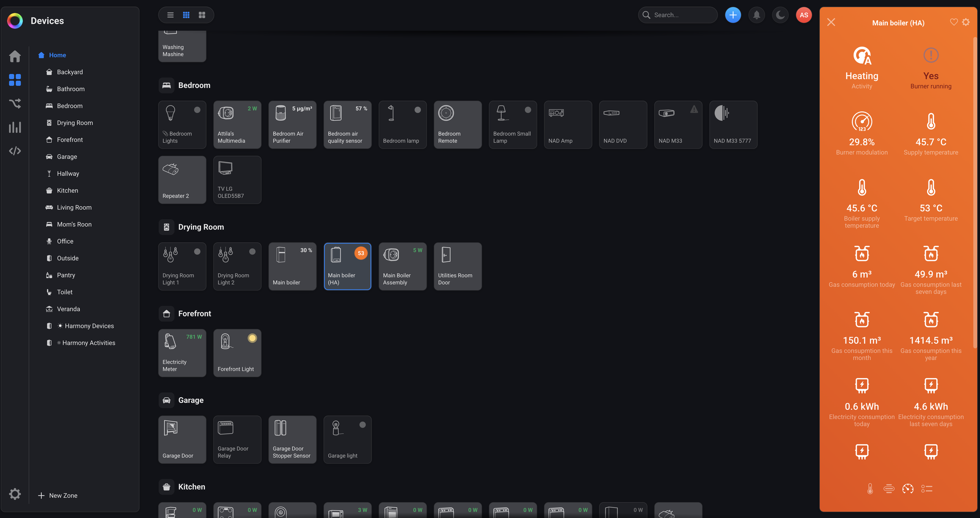Open the Flow editor sidebar icon
This screenshot has height=518, width=980.
[x=15, y=104]
